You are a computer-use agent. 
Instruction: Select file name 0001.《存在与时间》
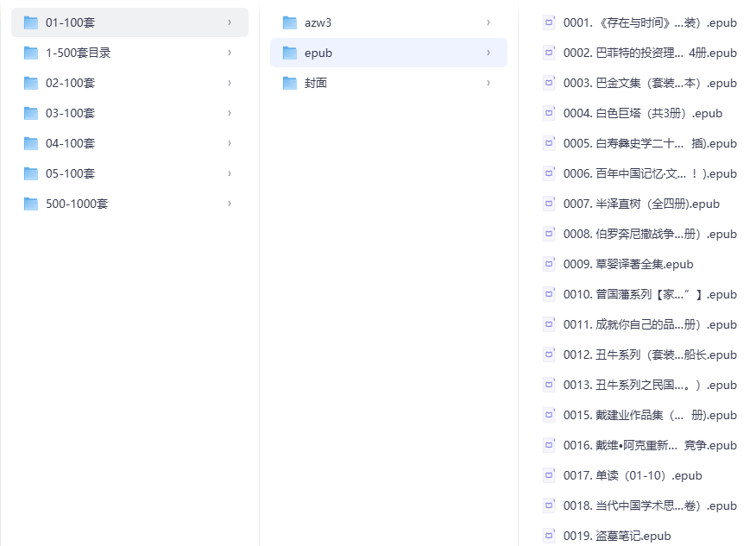[x=650, y=22]
